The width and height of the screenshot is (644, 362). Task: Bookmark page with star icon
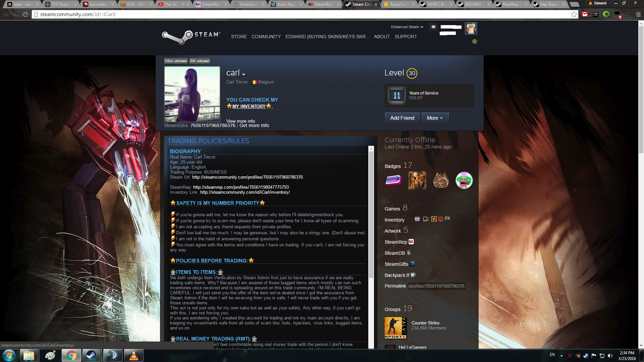click(574, 14)
